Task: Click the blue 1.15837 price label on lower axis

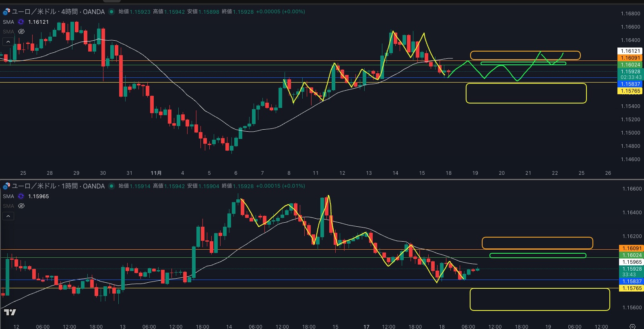Action: pos(631,281)
